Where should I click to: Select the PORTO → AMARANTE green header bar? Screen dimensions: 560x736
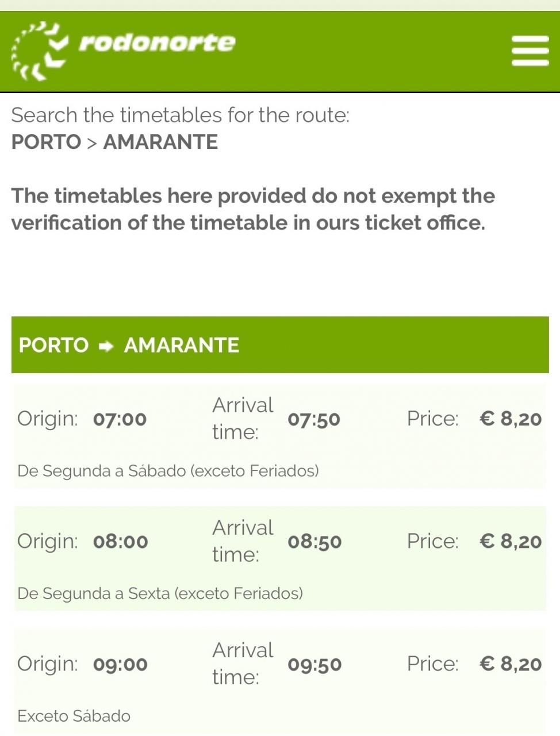(280, 344)
